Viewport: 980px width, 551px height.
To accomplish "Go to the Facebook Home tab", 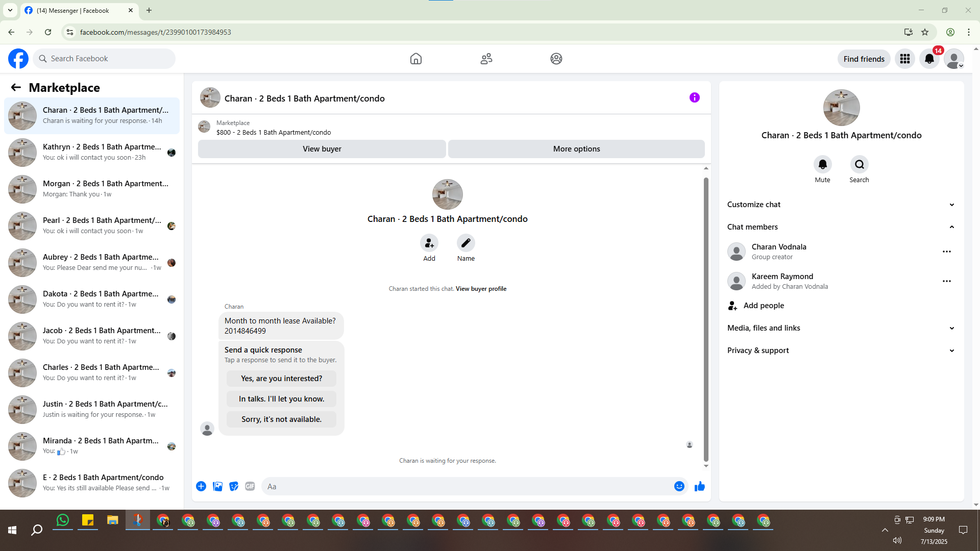I will 415,59.
